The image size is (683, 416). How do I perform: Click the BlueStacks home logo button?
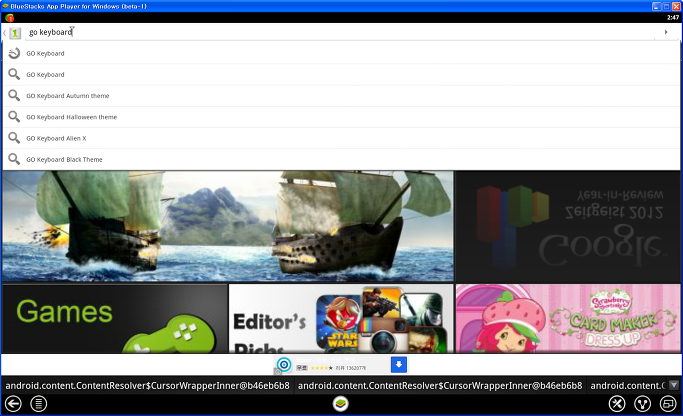341,404
